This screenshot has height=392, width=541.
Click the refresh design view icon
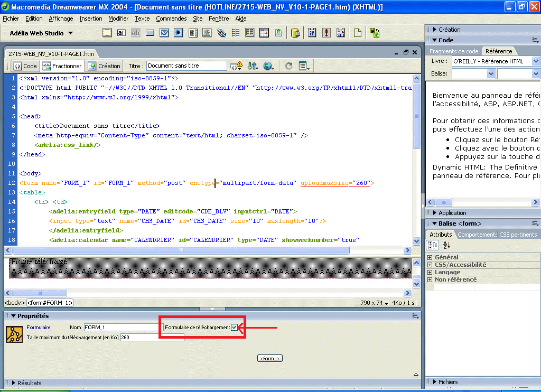click(288, 66)
